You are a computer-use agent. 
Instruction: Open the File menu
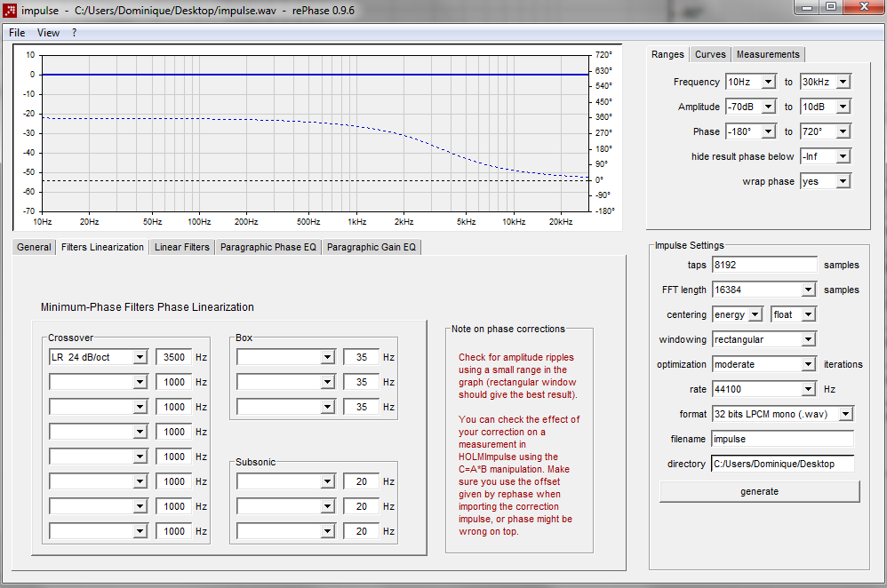(17, 33)
